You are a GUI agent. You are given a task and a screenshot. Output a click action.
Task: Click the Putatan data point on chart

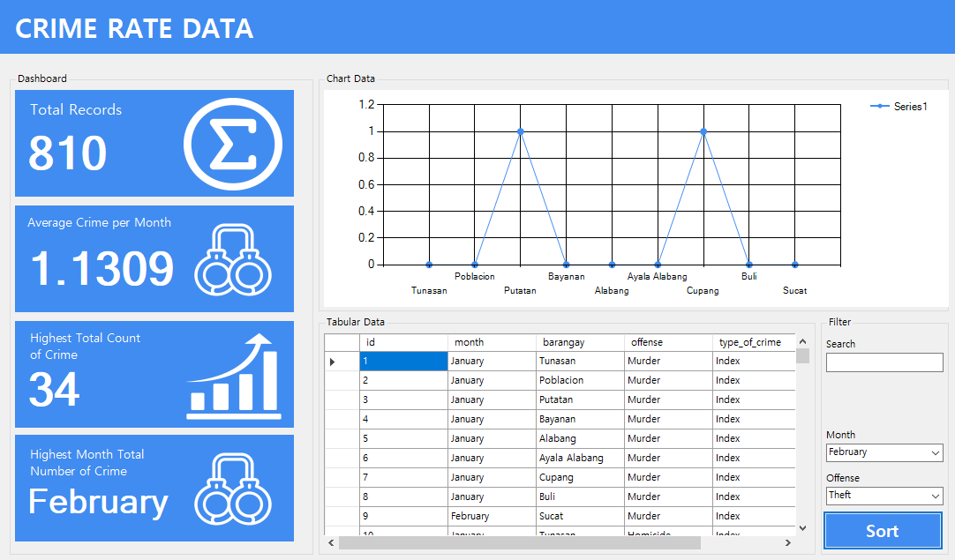[x=520, y=131]
